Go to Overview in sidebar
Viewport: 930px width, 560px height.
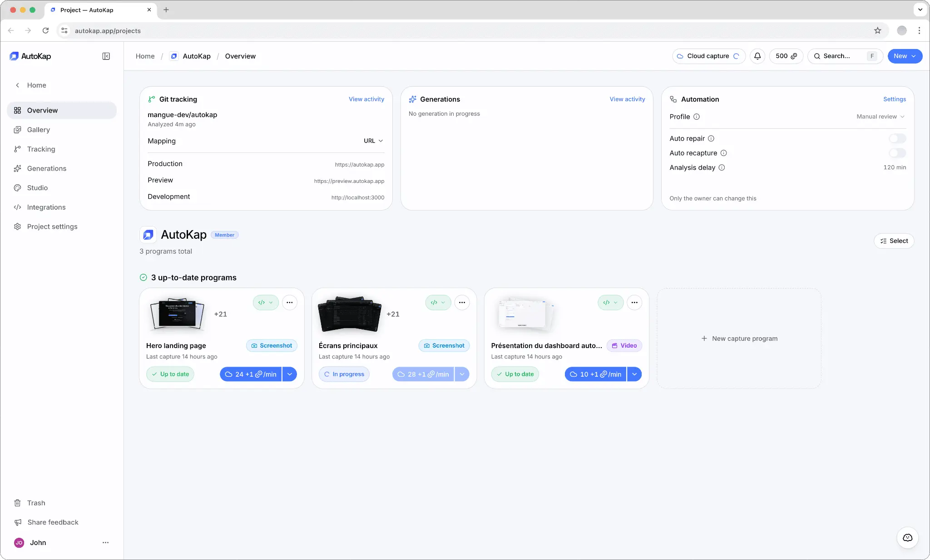[62, 110]
